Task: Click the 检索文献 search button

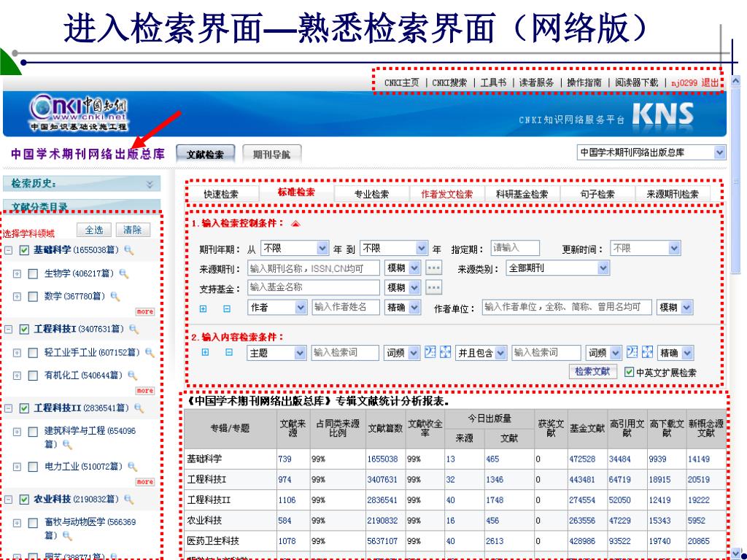Action: [x=592, y=371]
